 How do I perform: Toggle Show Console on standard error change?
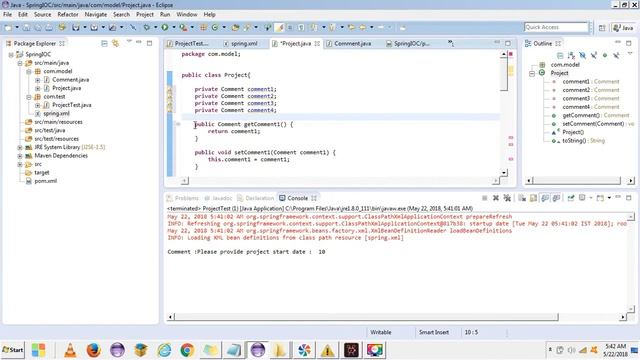point(556,198)
